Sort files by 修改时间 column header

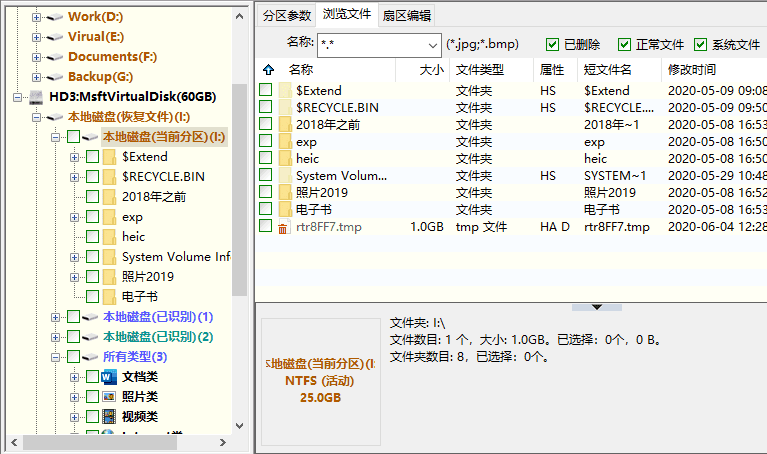pyautogui.click(x=692, y=70)
